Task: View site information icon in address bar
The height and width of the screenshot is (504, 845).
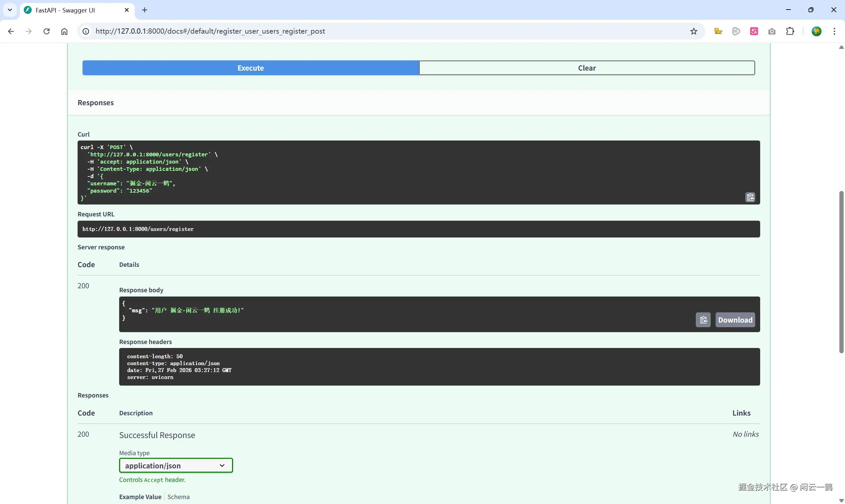Action: (86, 31)
